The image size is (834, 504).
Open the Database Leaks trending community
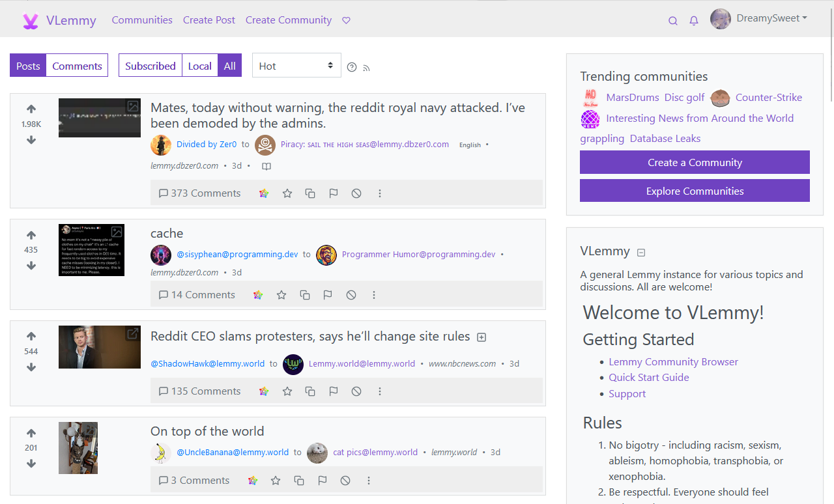(665, 139)
